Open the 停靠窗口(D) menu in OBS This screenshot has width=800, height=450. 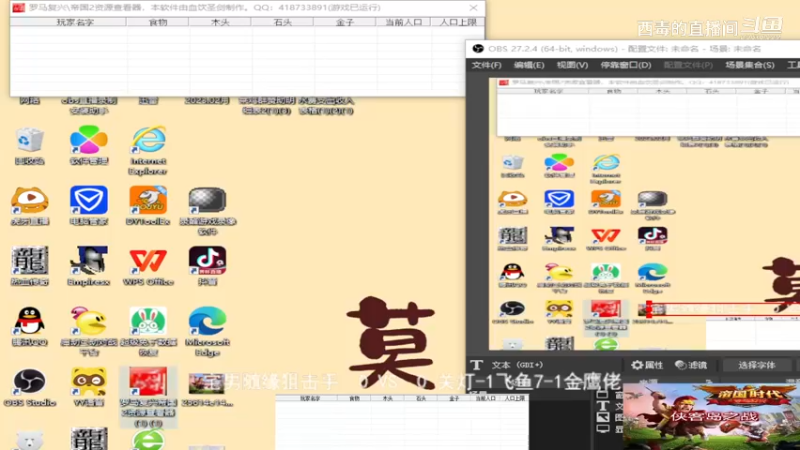tap(626, 65)
